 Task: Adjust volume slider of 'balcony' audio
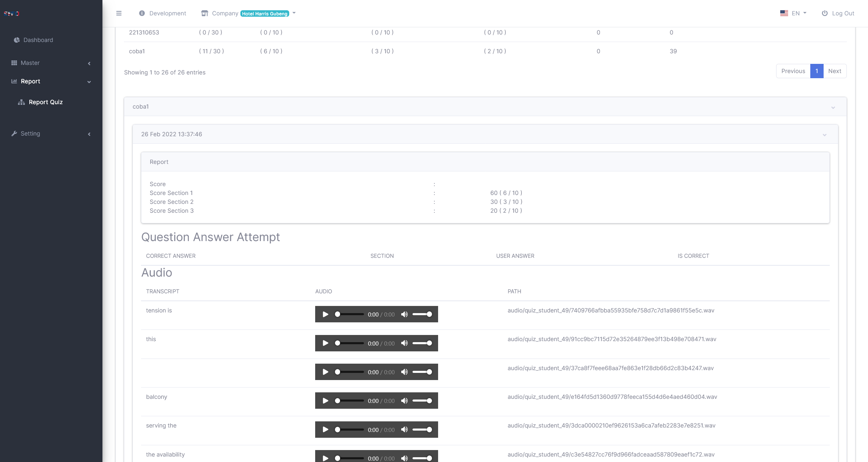(422, 401)
